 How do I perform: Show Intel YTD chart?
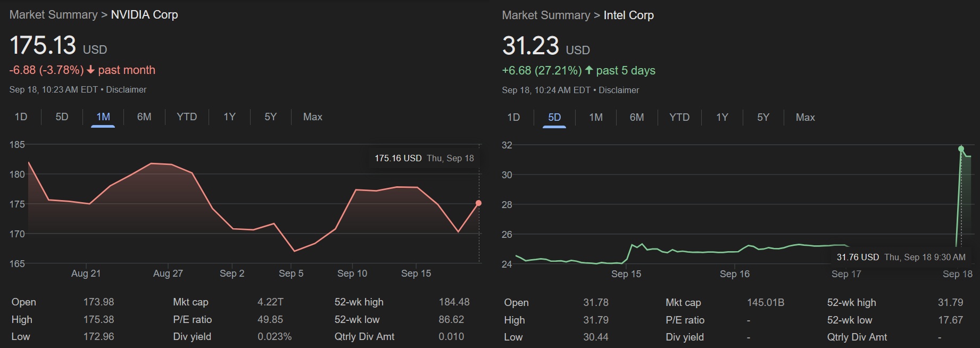[679, 118]
